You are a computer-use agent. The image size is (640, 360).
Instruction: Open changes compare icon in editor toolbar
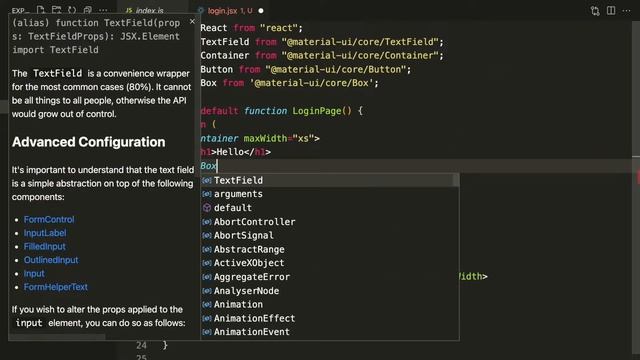595,11
